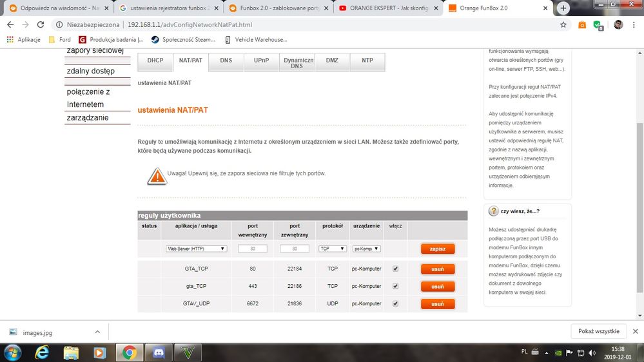The height and width of the screenshot is (362, 644).
Task: Open Chrome from the Windows taskbar
Action: tap(130, 352)
